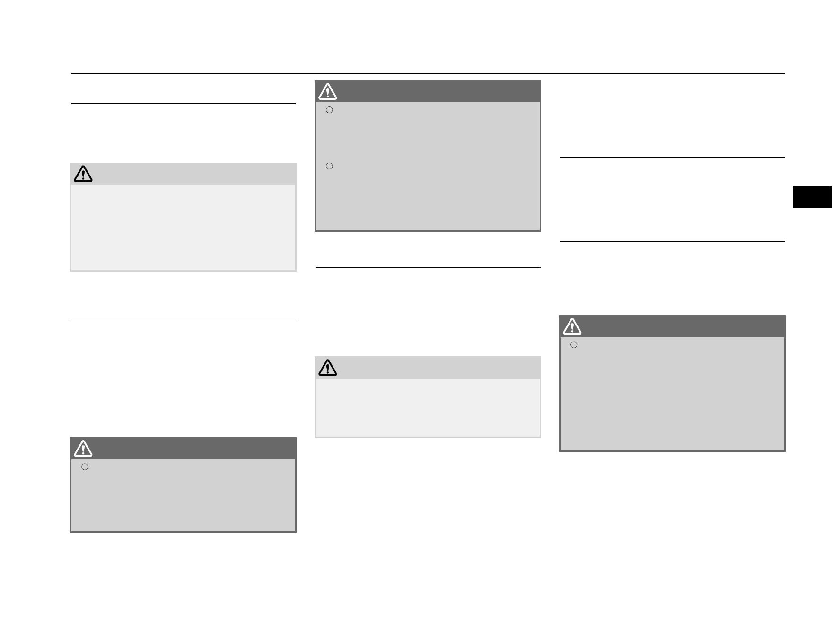Click light header bar of left column's upper box
The height and width of the screenshot is (644, 833).
(x=183, y=174)
